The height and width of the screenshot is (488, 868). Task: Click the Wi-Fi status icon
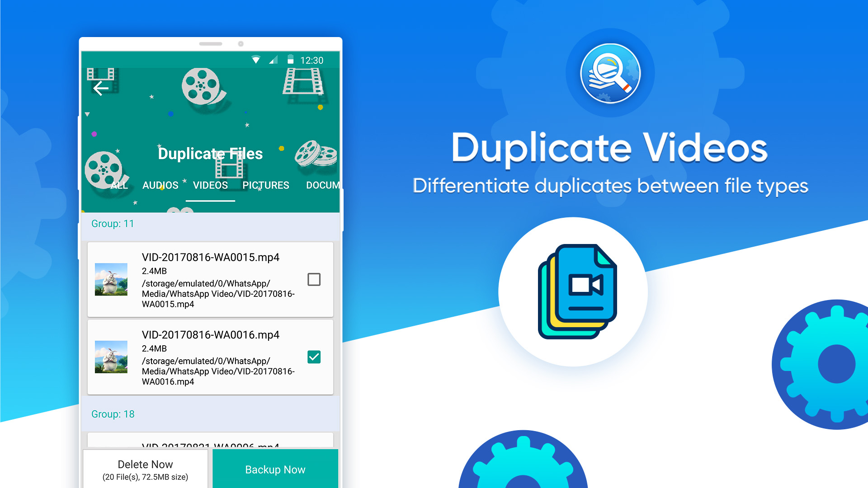click(256, 60)
